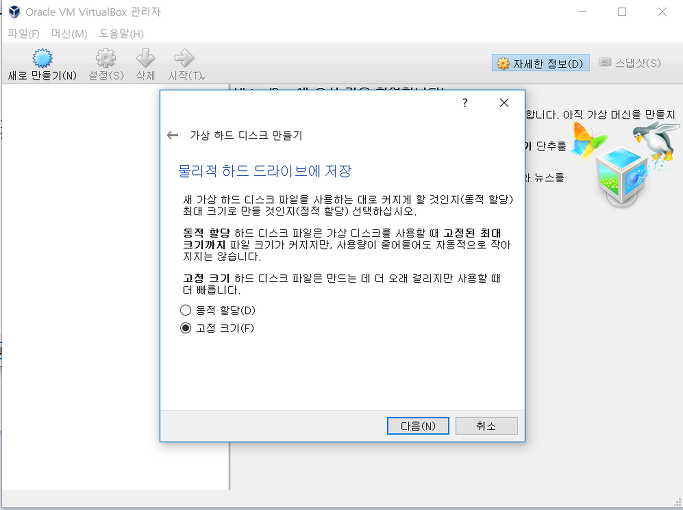The width and height of the screenshot is (683, 510).
Task: Minimize the VirtualBox manager window
Action: point(582,12)
